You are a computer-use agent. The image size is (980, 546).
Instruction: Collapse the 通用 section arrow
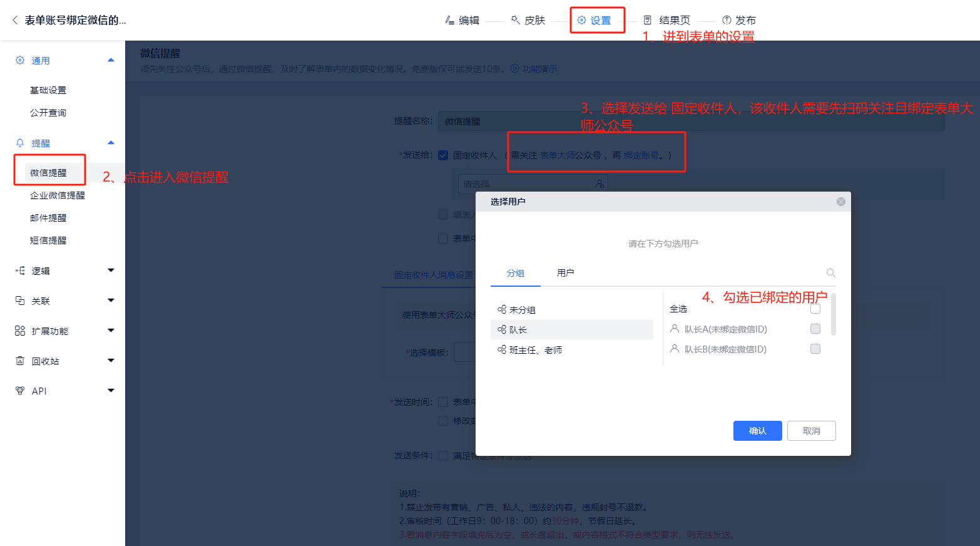click(x=111, y=60)
